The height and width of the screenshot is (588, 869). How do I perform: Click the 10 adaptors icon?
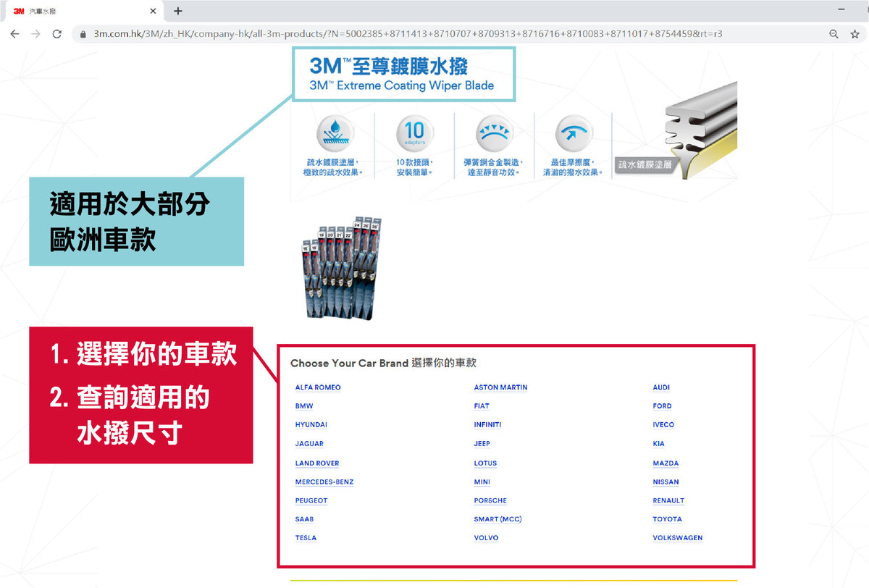tap(414, 134)
